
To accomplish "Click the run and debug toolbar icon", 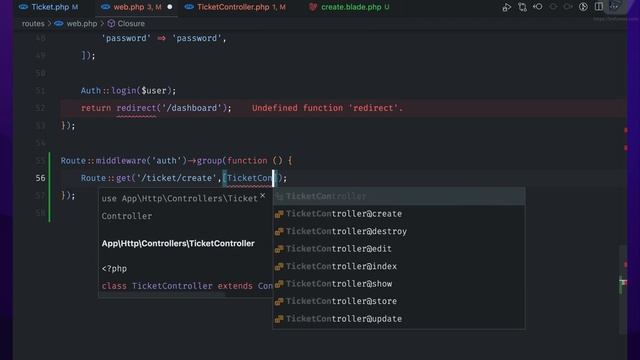I will pos(507,7).
